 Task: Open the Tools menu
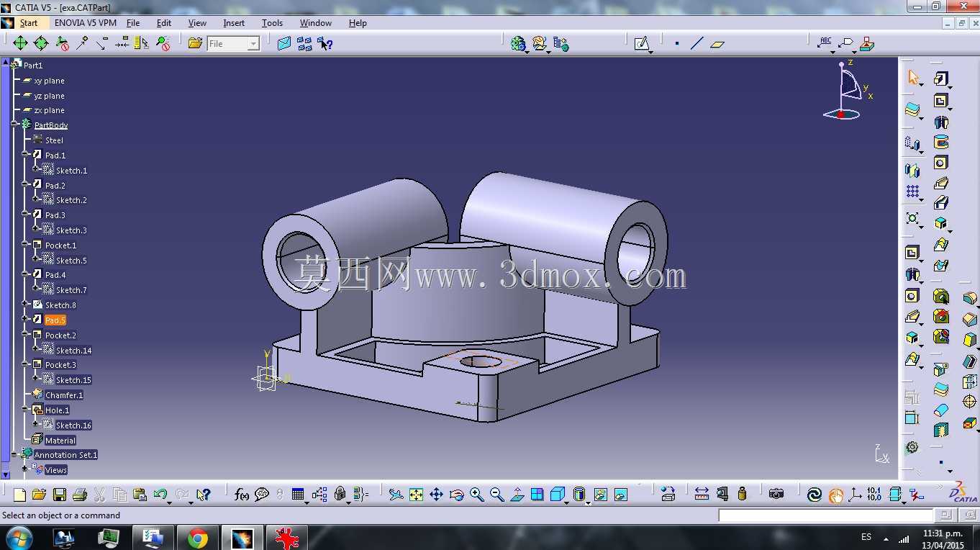pos(272,23)
